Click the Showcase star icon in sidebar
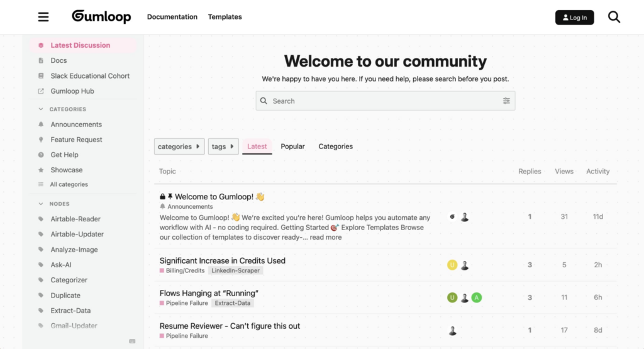The image size is (644, 349). click(x=41, y=170)
